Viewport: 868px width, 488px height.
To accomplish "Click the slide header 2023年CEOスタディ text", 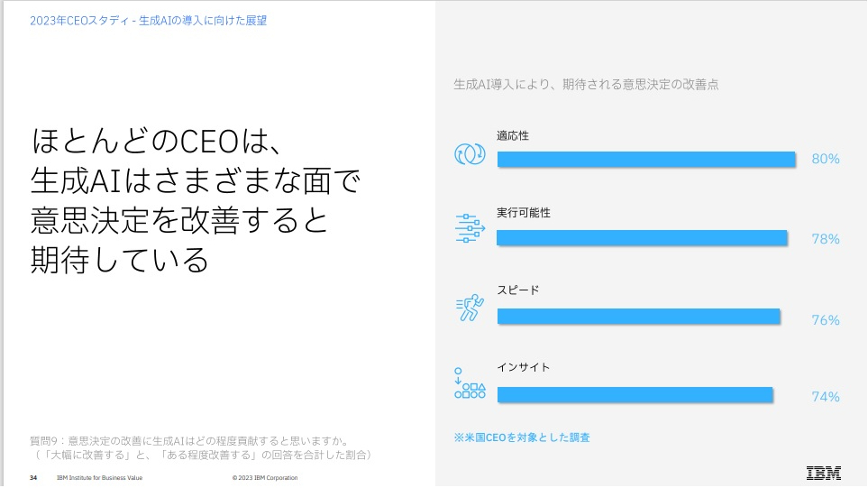I will pos(148,20).
